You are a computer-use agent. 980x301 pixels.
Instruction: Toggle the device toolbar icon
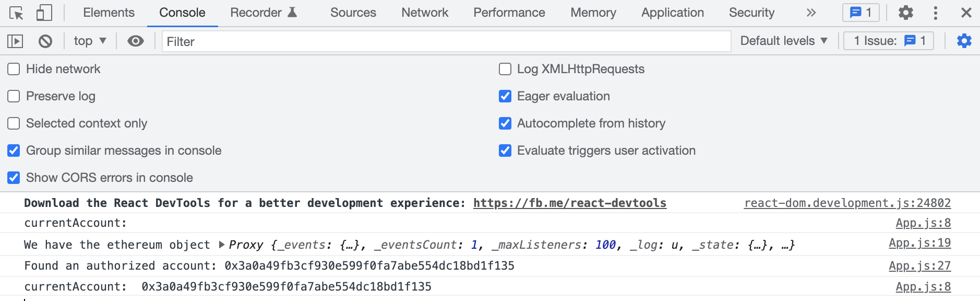[x=44, y=13]
